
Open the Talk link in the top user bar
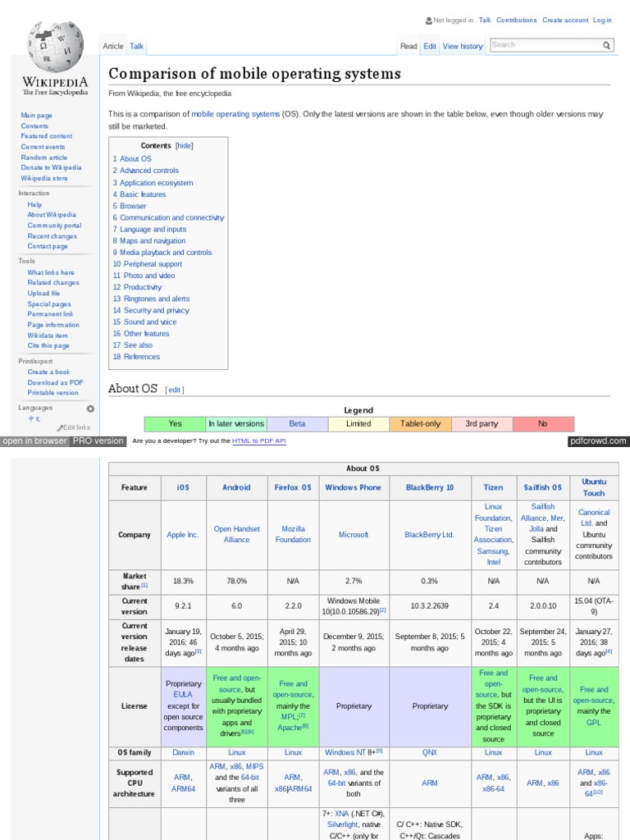coord(485,20)
